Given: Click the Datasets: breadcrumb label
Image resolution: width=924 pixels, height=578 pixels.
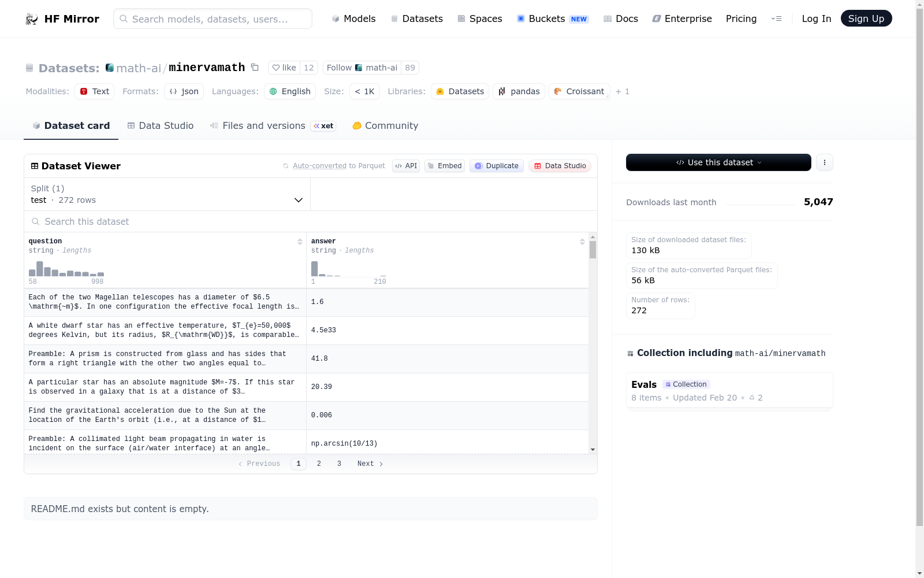Looking at the screenshot, I should pyautogui.click(x=69, y=68).
